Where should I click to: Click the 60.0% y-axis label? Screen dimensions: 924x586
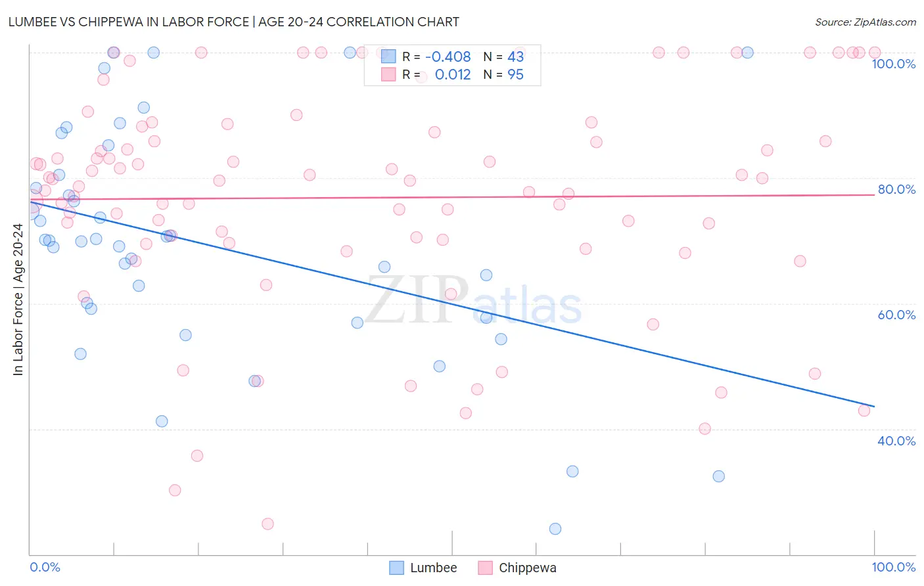(896, 315)
